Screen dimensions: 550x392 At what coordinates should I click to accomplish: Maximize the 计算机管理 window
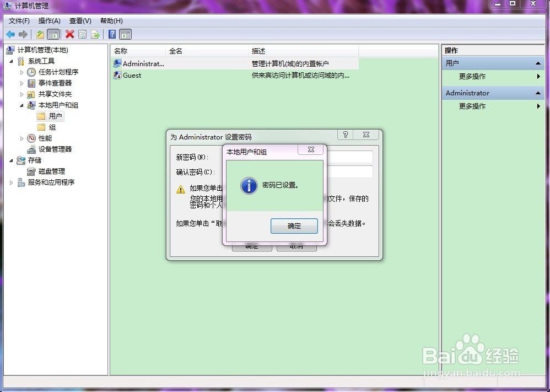point(513,4)
